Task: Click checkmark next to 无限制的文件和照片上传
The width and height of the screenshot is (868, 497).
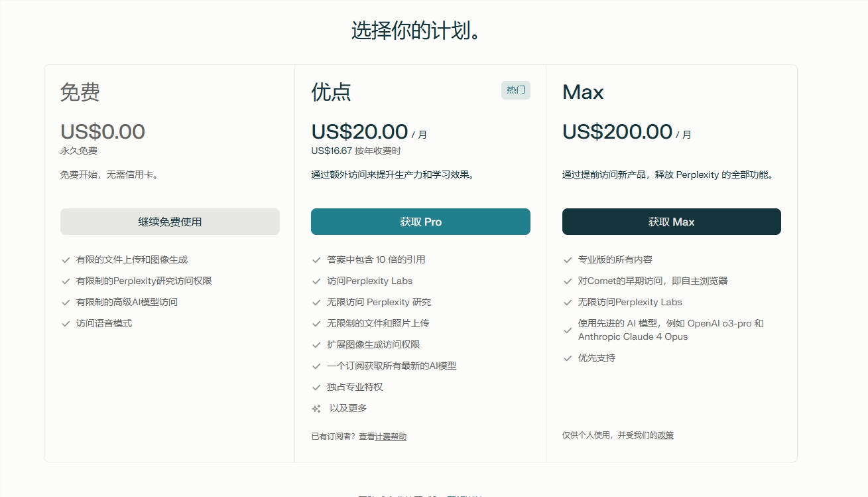Action: (x=316, y=324)
